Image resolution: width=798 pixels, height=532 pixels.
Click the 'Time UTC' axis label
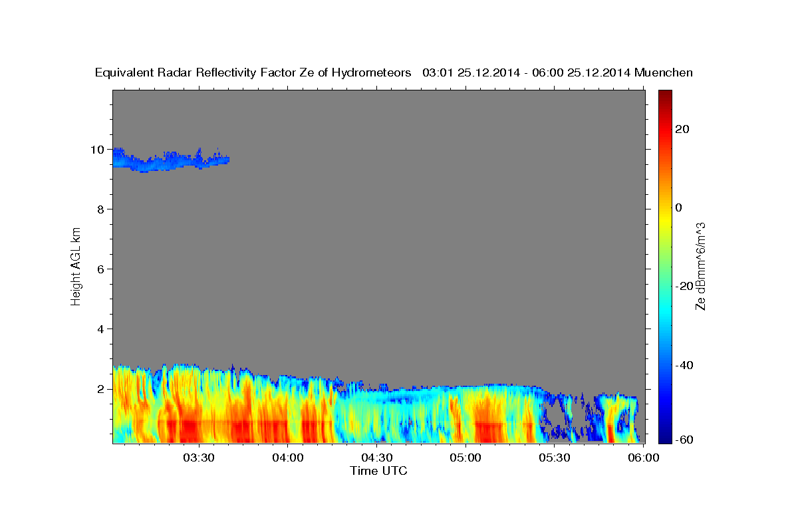(378, 471)
